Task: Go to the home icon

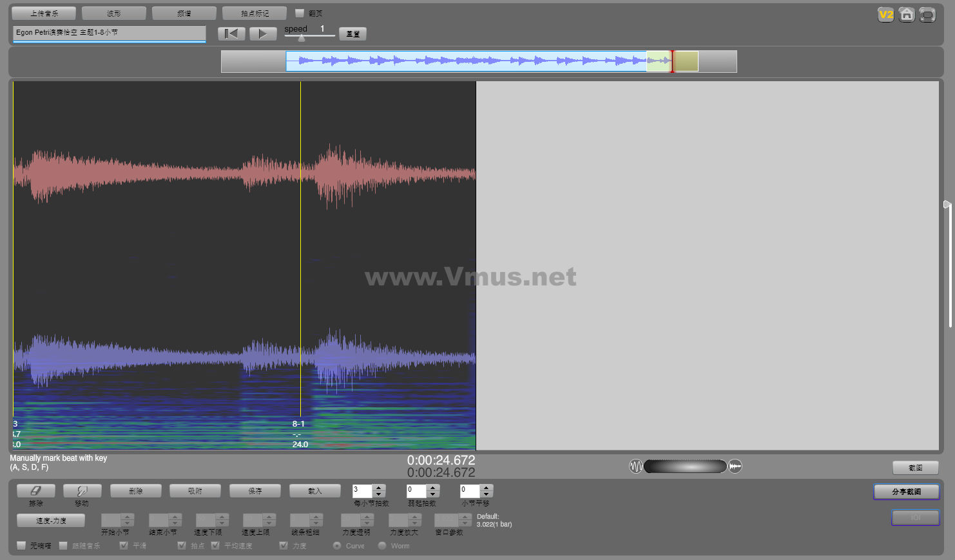Action: pyautogui.click(x=907, y=14)
